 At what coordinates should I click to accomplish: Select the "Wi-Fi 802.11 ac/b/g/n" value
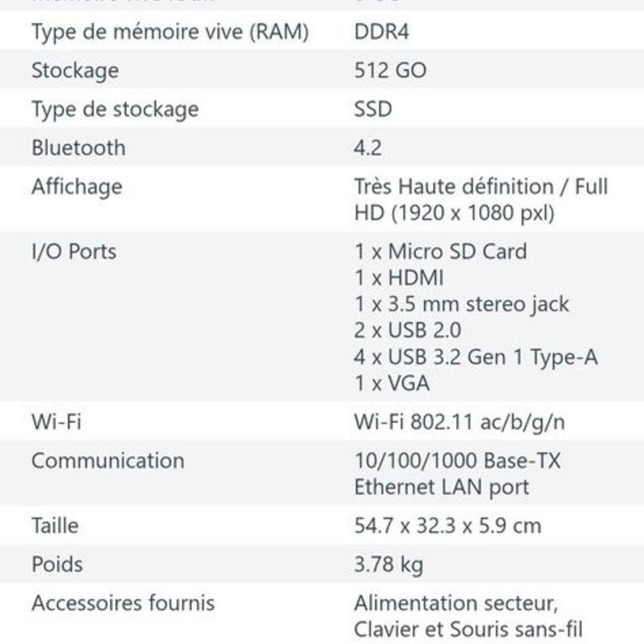(x=460, y=422)
